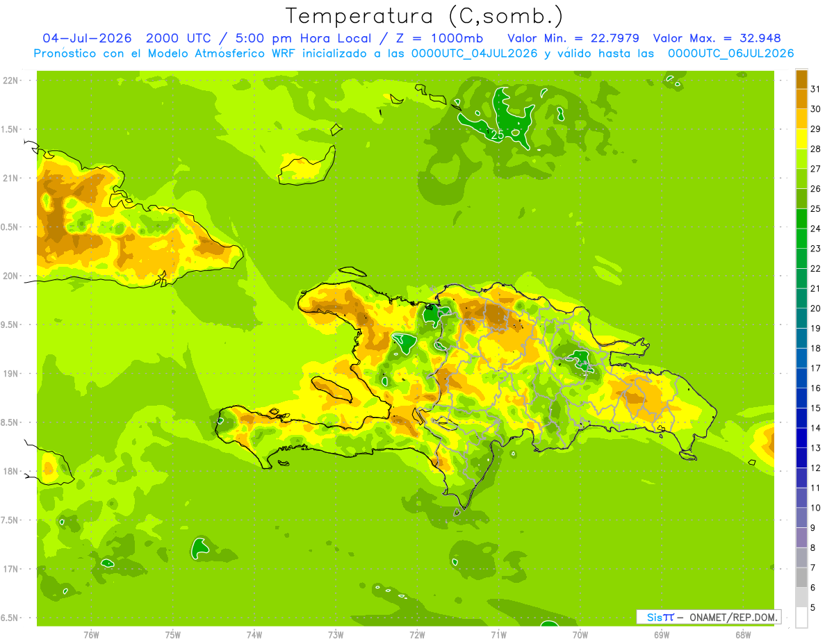Screen dimensions: 834x644
Task: Click the '71W' longitude axis label
Action: [498, 635]
